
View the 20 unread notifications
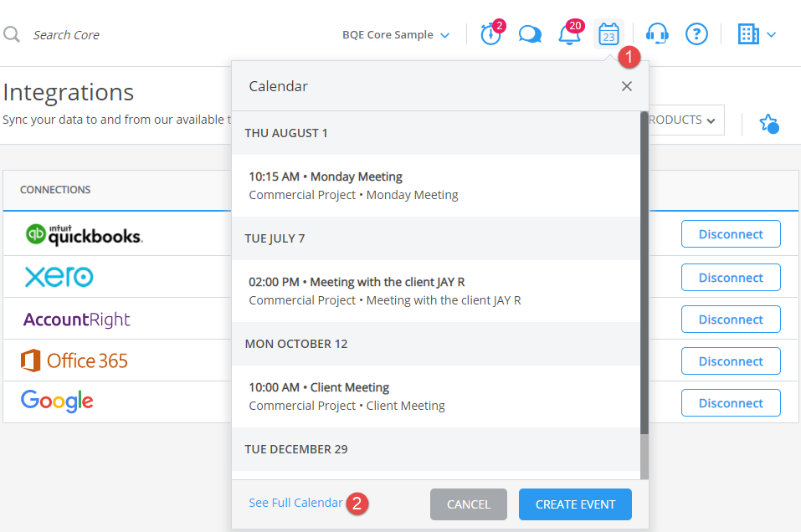tap(570, 33)
